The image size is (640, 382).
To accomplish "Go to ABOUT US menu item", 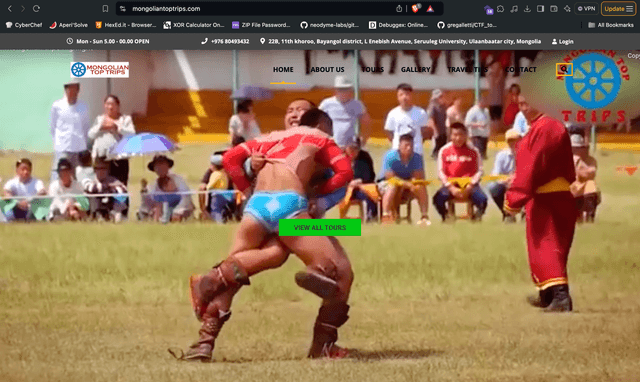I will pyautogui.click(x=327, y=69).
